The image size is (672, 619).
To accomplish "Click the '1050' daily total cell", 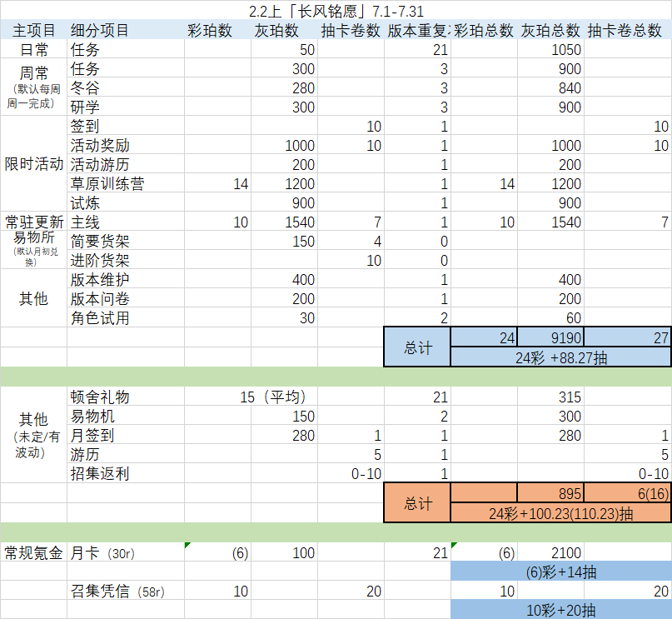I will 550,49.
